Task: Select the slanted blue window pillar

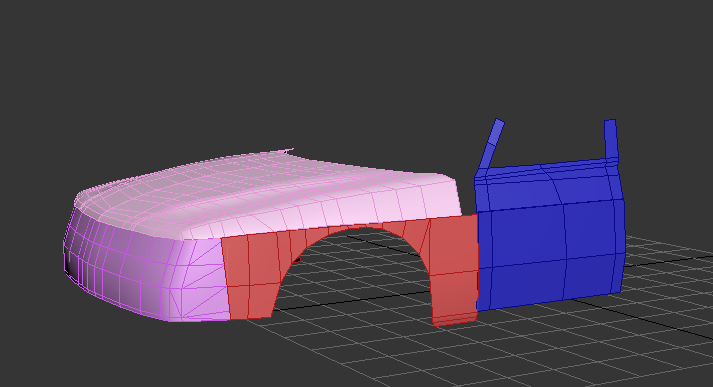Action: (x=491, y=146)
